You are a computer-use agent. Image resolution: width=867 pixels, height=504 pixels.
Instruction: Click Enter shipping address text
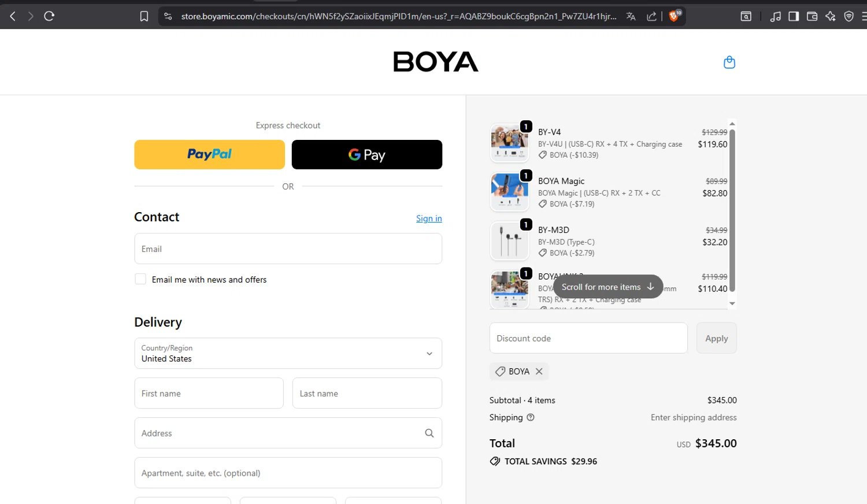click(x=694, y=417)
